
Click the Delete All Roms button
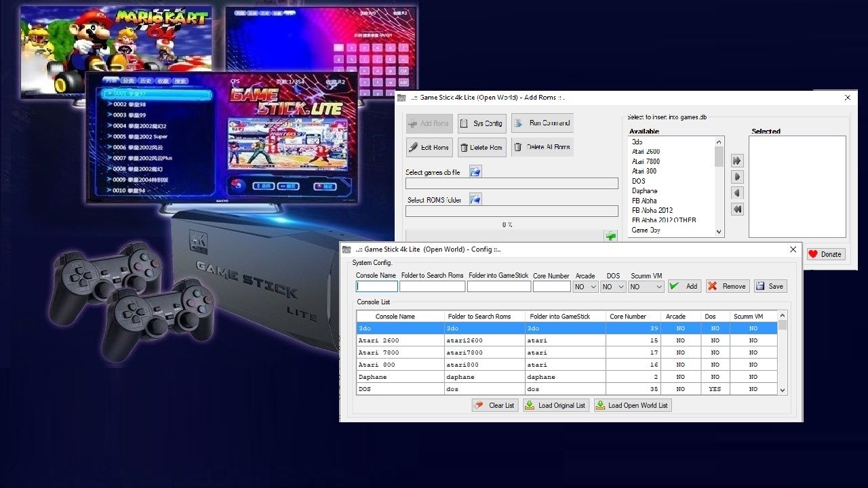click(542, 147)
